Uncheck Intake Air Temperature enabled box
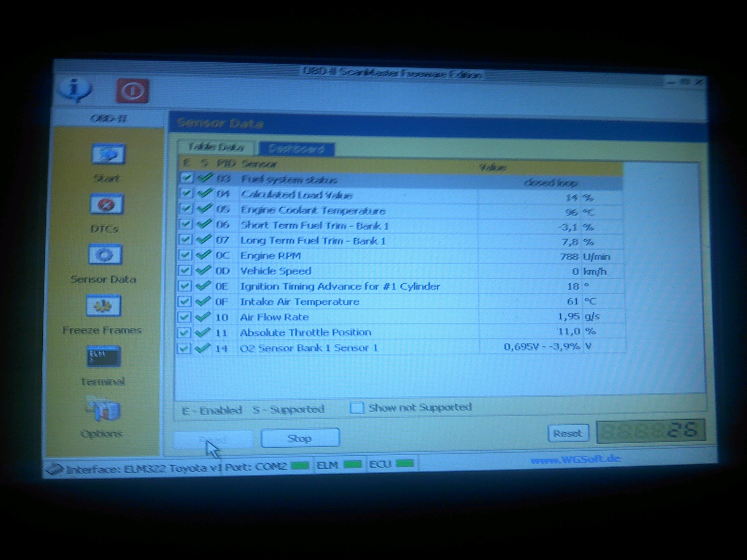 184,302
